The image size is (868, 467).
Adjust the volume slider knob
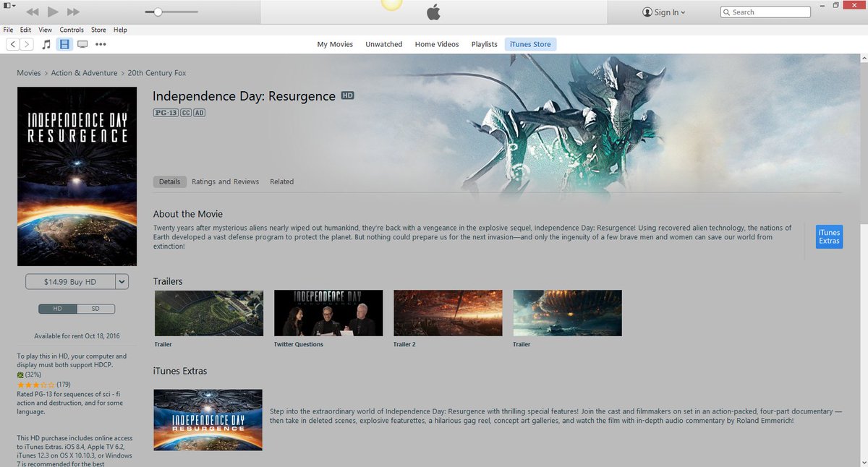158,12
